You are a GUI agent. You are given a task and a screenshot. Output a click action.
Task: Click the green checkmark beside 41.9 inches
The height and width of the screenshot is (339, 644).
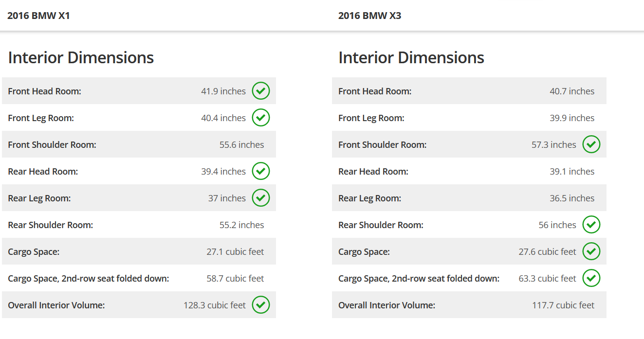tap(261, 91)
